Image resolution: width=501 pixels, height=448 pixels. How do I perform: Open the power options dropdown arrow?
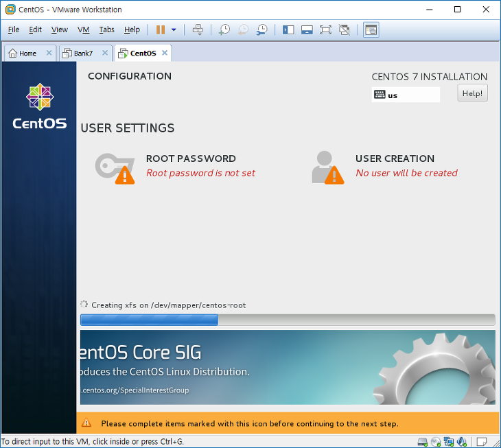tap(174, 30)
